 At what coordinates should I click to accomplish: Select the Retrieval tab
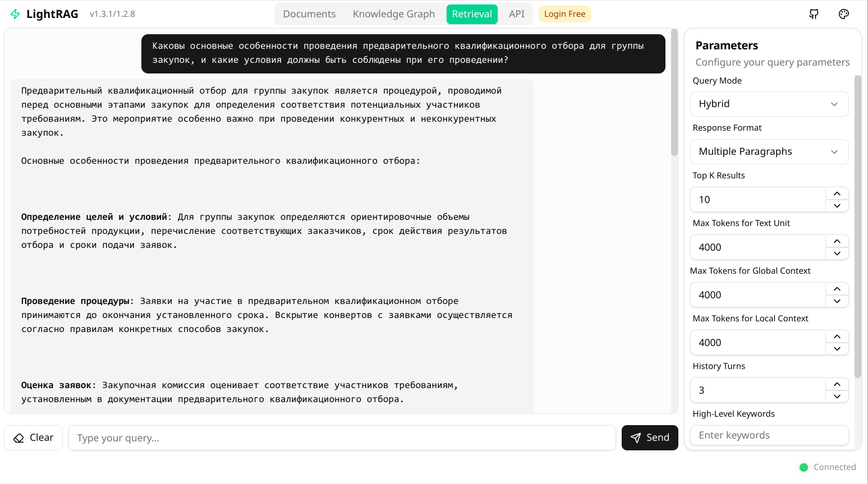pos(472,13)
